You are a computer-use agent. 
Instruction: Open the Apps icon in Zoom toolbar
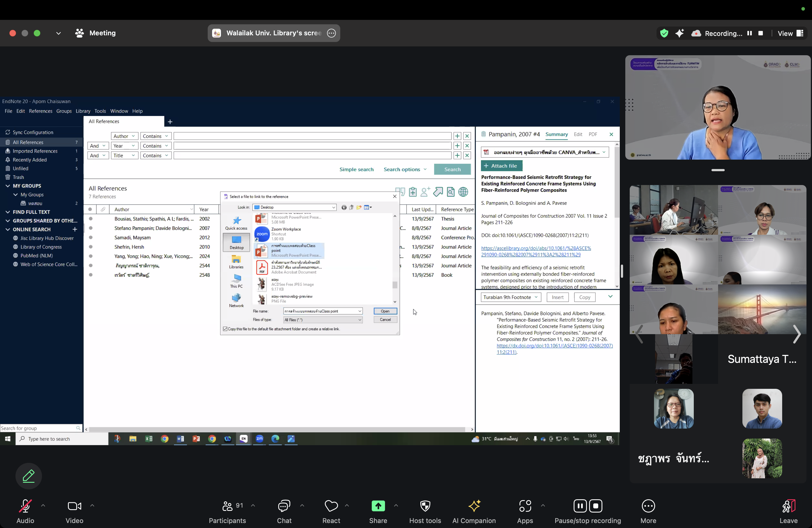coord(525,506)
